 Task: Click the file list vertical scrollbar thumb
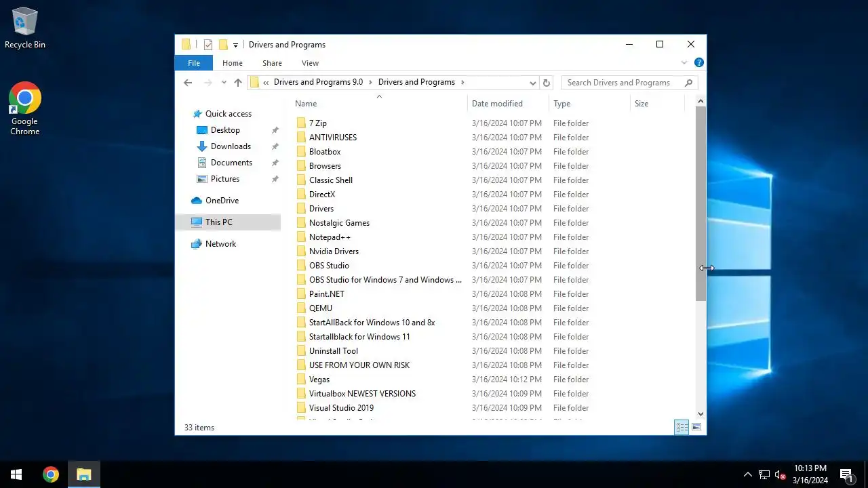[x=701, y=203]
